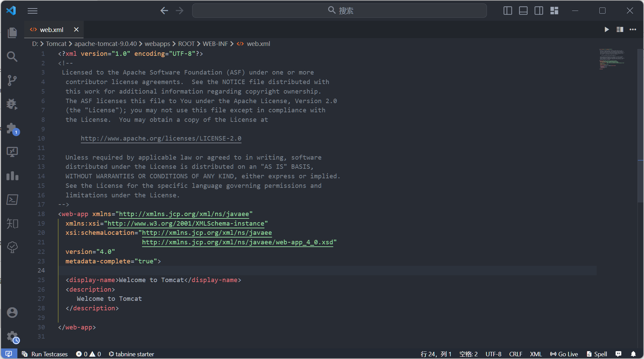Open the Apache LICENSE-2.0 URL link
Screen dimensions: 644x359
(161, 138)
